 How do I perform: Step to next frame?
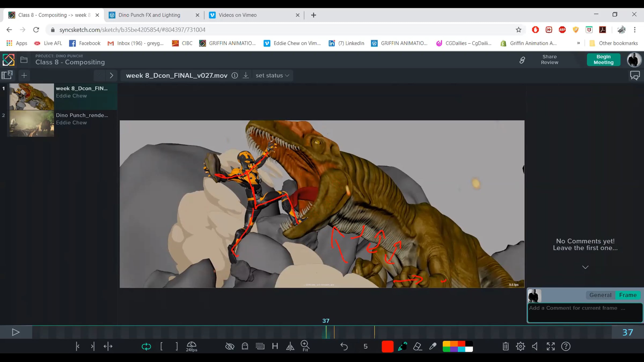point(93,346)
